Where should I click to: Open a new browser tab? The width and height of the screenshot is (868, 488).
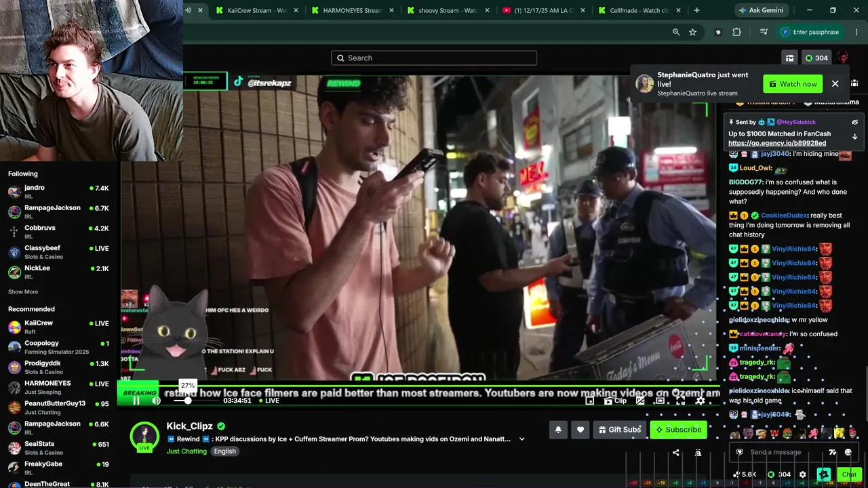click(696, 10)
